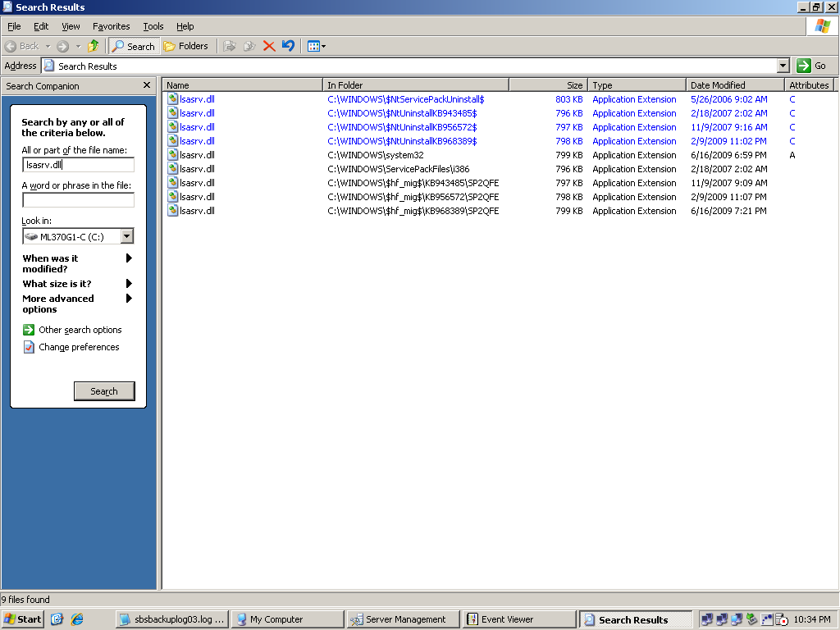Image resolution: width=840 pixels, height=630 pixels.
Task: Click the Forward navigation arrow icon
Action: pos(62,47)
